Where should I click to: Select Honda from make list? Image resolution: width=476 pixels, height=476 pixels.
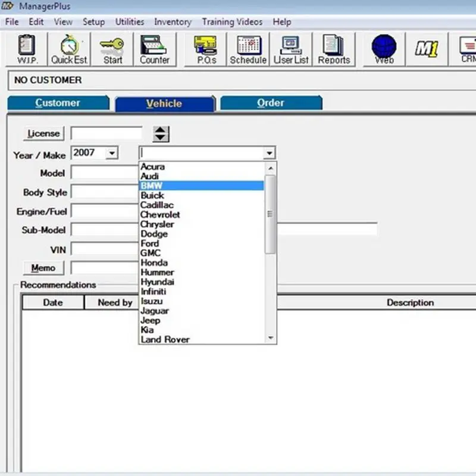(202, 263)
